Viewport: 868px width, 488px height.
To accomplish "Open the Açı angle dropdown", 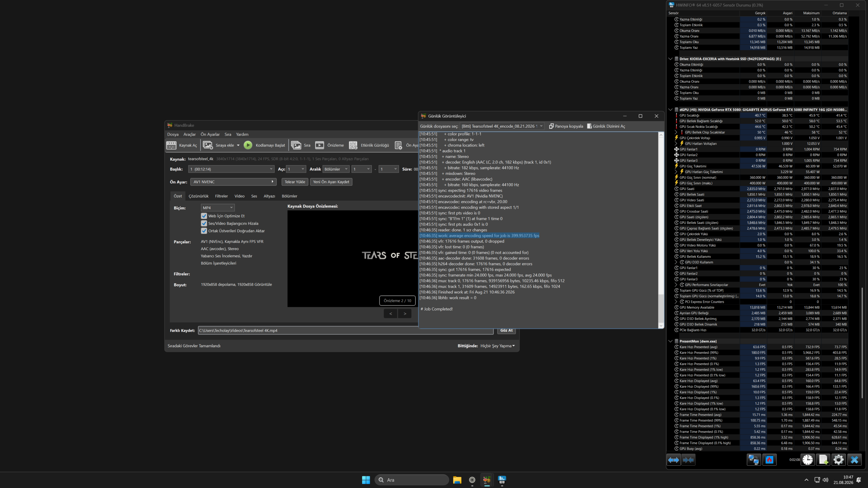I will pyautogui.click(x=296, y=169).
